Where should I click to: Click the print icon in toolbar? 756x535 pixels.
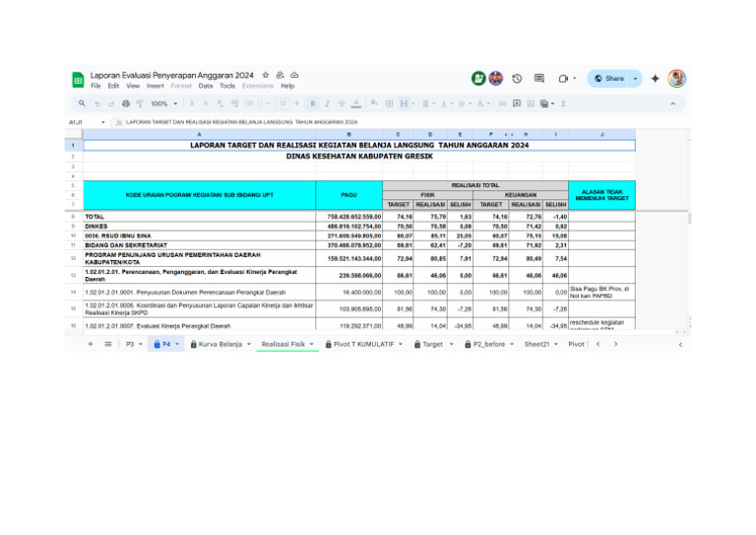[125, 103]
